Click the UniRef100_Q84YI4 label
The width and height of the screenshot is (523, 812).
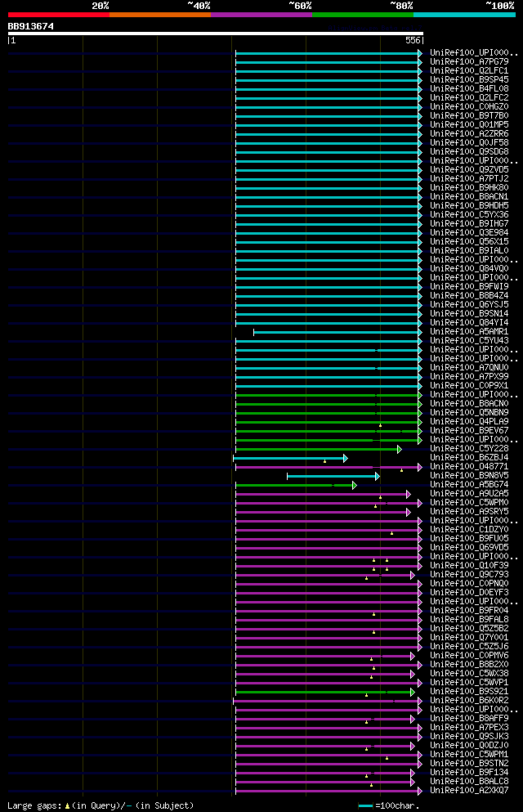point(469,323)
